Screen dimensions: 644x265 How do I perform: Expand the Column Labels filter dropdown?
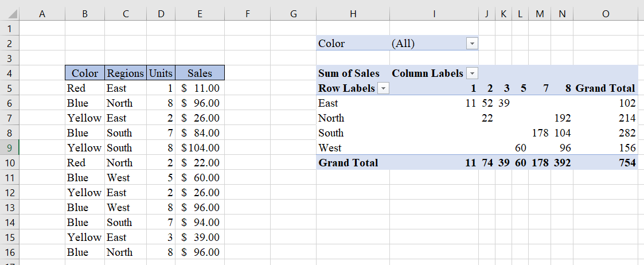click(472, 73)
